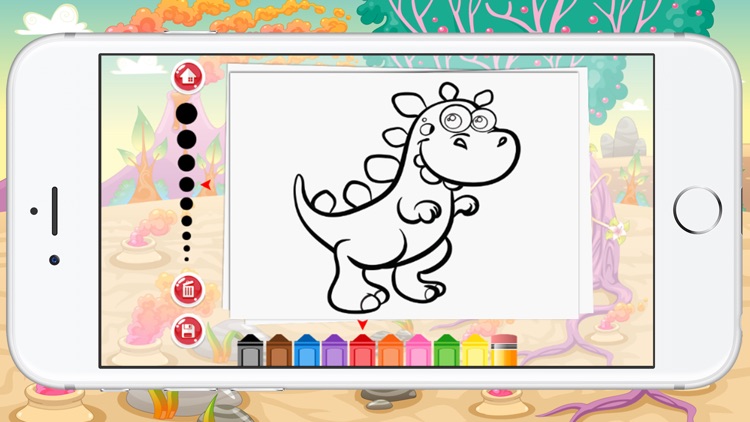This screenshot has height=422, width=750.
Task: Choose the fifth brush size dot
Action: [x=187, y=204]
